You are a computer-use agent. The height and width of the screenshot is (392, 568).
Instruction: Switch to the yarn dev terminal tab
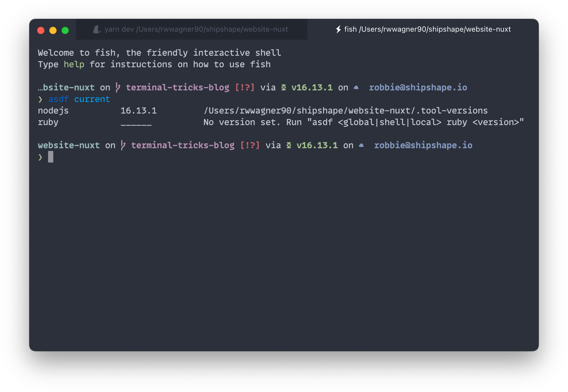click(191, 29)
